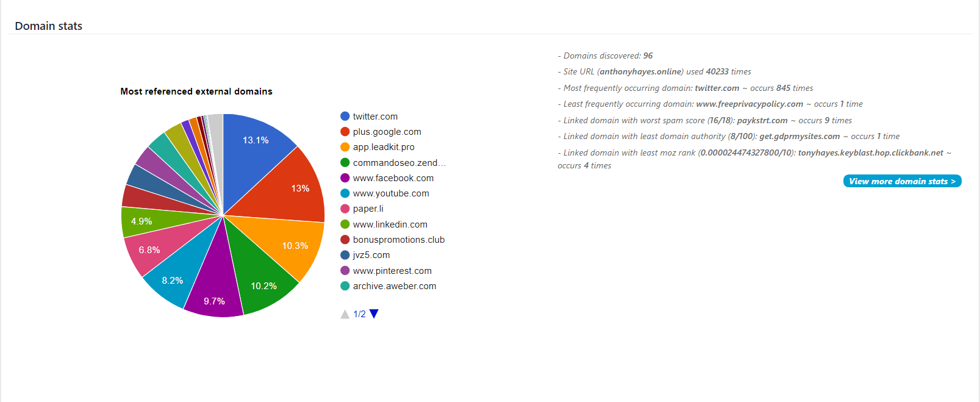The width and height of the screenshot is (980, 402).
Task: Click anthonyhayes.online in site URL line
Action: click(640, 71)
